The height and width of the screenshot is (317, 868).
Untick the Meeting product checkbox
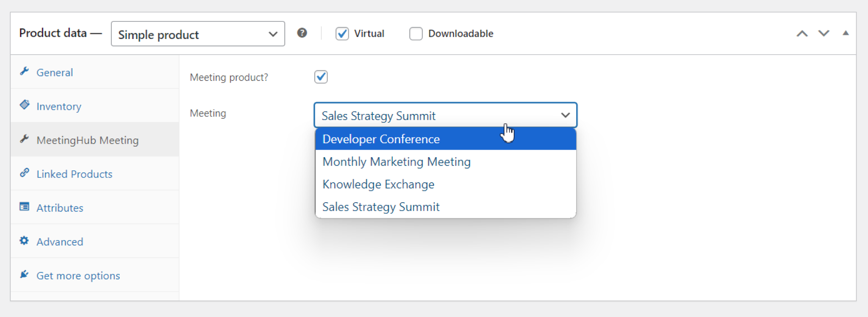pos(321,77)
